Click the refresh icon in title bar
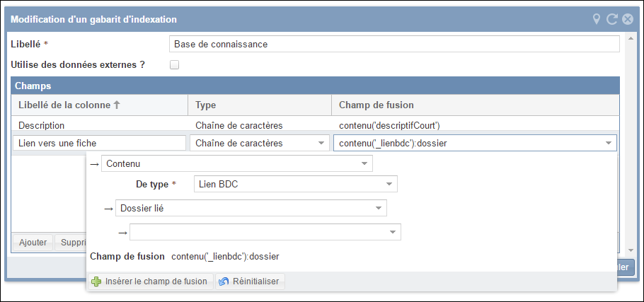 click(x=612, y=19)
